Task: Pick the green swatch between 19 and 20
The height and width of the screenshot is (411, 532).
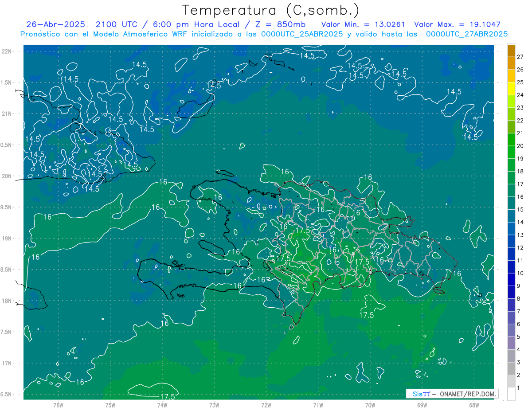Action: click(511, 153)
